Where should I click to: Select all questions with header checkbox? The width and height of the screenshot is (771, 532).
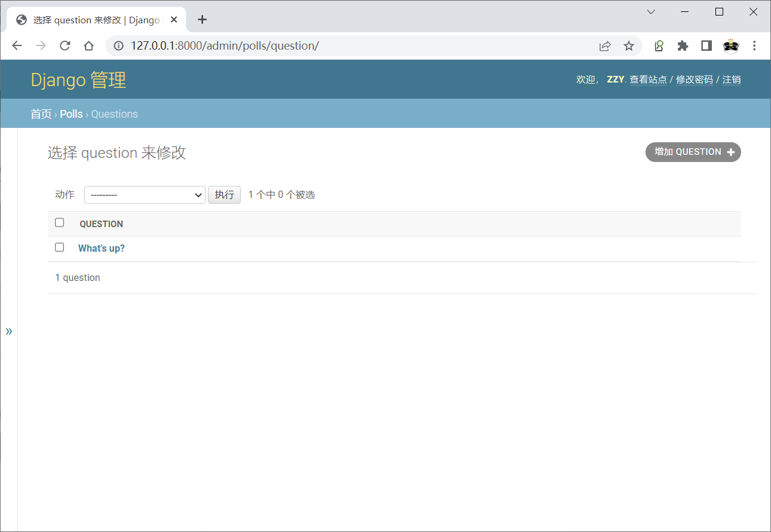pyautogui.click(x=59, y=222)
